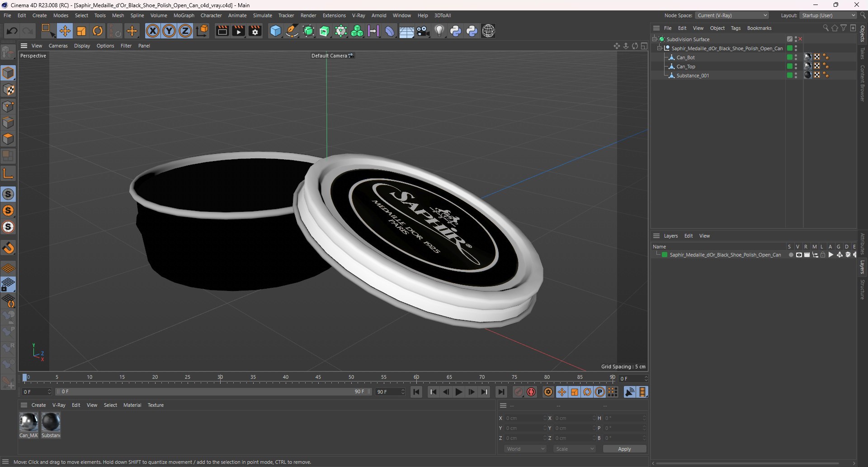Go to end of animation
The width and height of the screenshot is (868, 467).
(501, 392)
